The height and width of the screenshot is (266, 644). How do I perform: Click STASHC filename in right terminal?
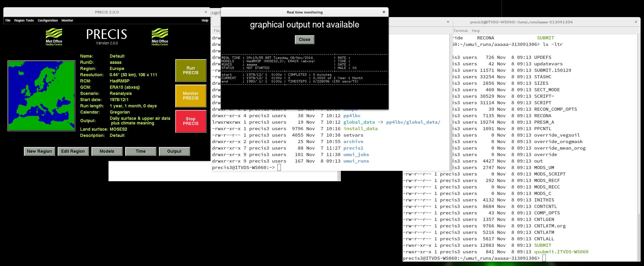point(543,77)
